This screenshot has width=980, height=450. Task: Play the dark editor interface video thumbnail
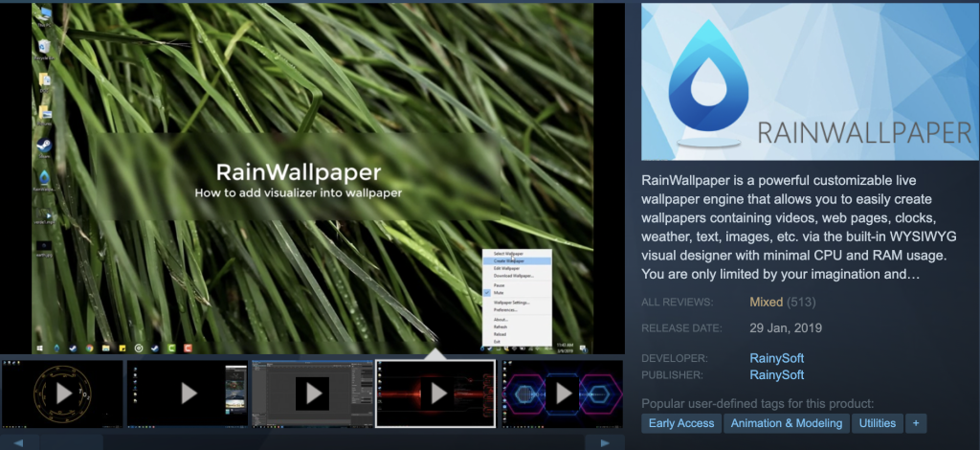click(x=313, y=394)
